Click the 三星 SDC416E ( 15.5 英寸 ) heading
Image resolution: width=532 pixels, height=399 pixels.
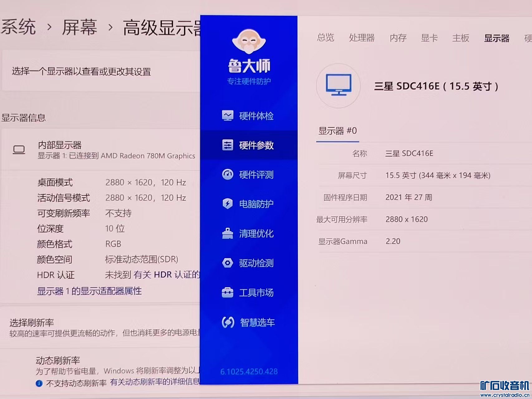[x=436, y=86]
